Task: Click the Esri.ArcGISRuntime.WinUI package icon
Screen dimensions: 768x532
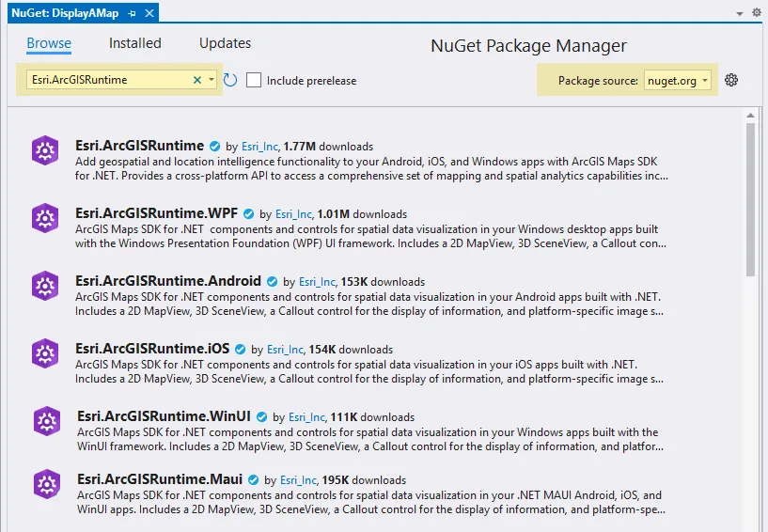Action: tap(47, 421)
